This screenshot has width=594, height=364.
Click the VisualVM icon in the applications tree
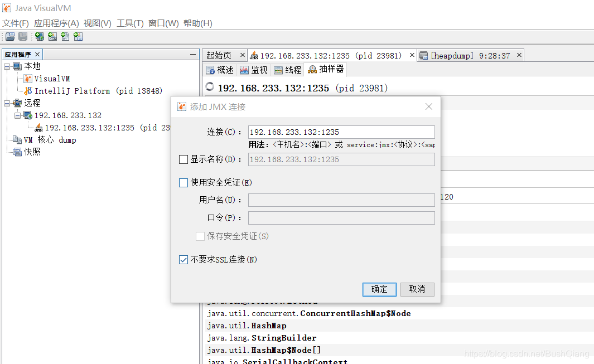28,79
